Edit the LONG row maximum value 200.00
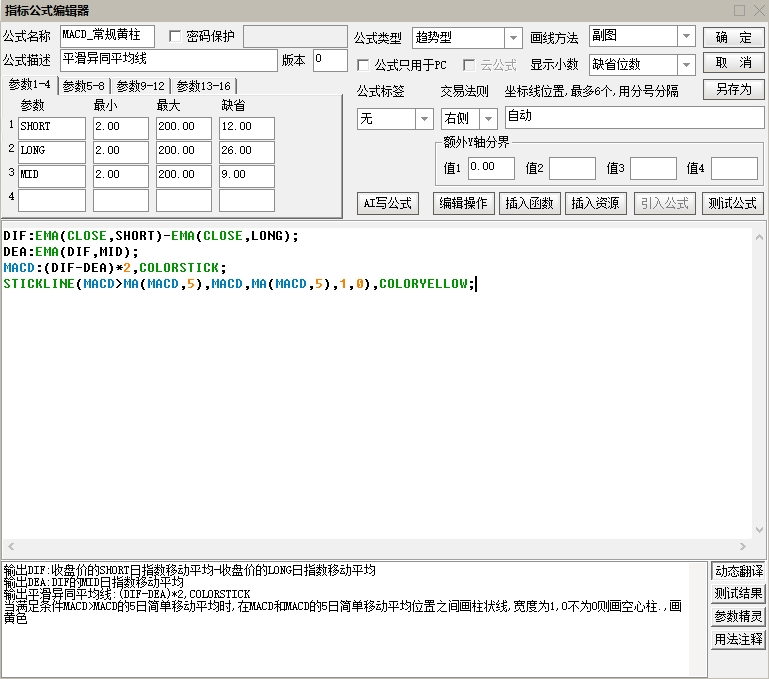Viewport: 769px width, 679px height. click(x=184, y=152)
